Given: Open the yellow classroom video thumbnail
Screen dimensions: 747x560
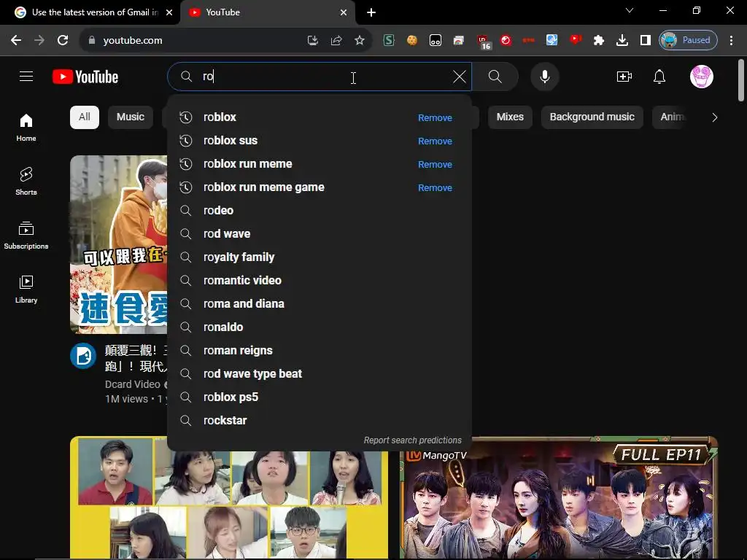Looking at the screenshot, I should (228, 505).
